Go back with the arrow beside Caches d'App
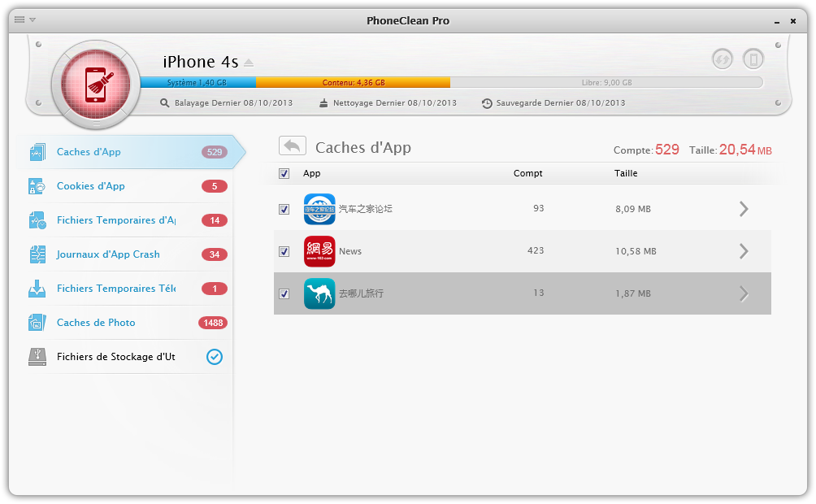Viewport: 816px width, 504px height. click(293, 146)
